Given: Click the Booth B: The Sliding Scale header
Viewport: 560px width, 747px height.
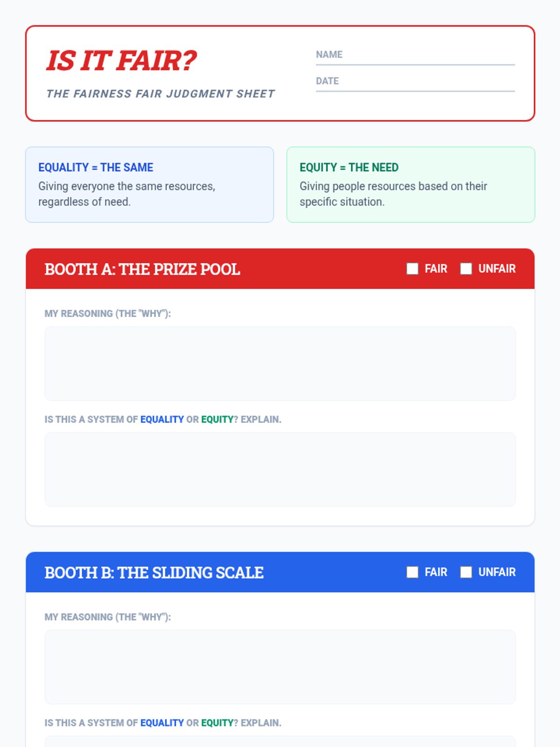Looking at the screenshot, I should [154, 573].
